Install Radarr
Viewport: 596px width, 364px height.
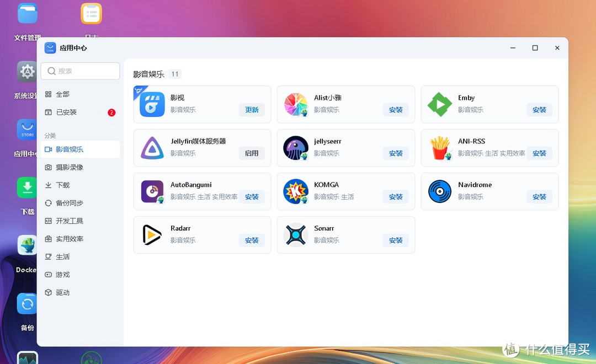(x=252, y=240)
